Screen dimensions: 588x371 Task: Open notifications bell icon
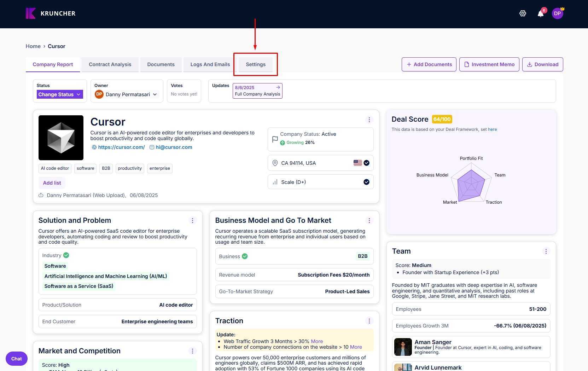pos(541,14)
